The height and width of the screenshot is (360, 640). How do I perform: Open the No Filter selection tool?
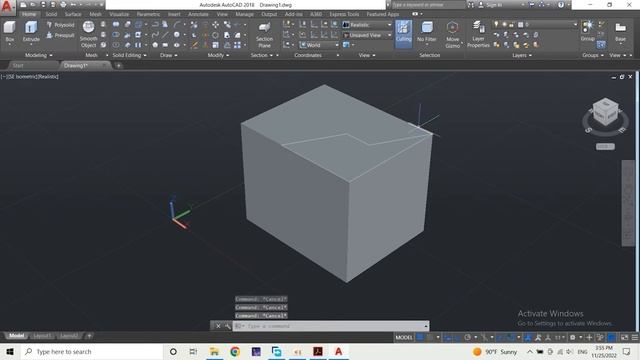427,32
